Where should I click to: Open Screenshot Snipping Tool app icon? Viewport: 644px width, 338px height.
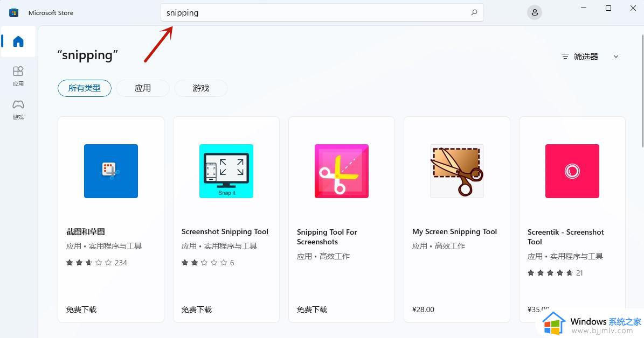click(226, 171)
